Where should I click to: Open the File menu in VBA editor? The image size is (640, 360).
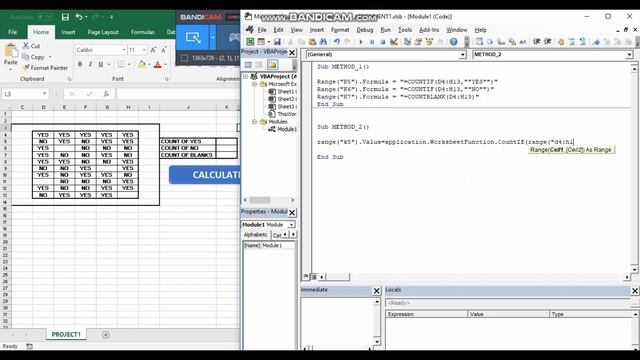pos(262,30)
